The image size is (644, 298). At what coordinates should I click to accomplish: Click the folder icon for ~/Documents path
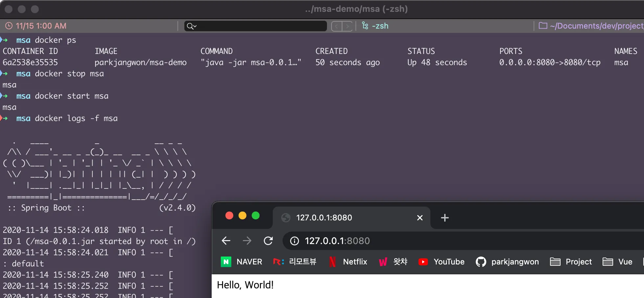[543, 25]
